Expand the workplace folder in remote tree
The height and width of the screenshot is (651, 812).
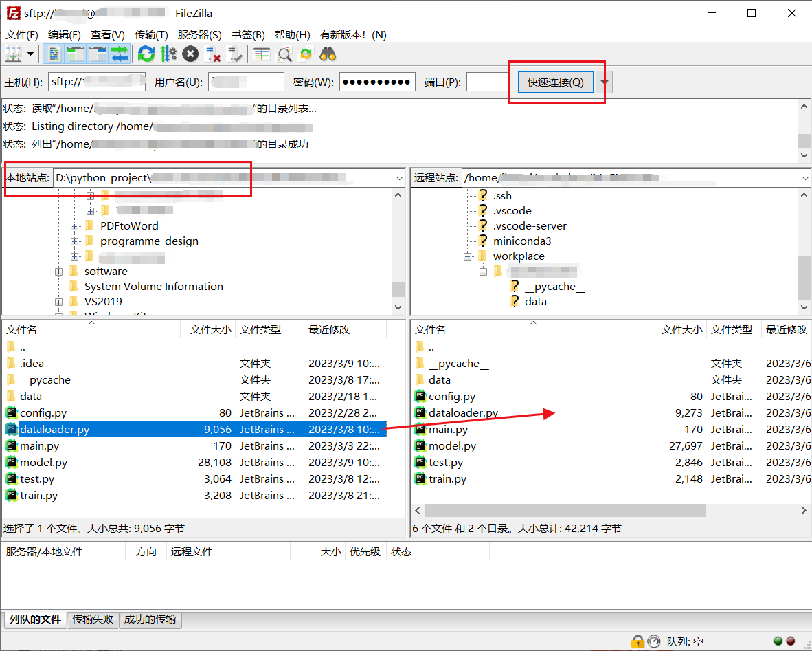point(469,256)
